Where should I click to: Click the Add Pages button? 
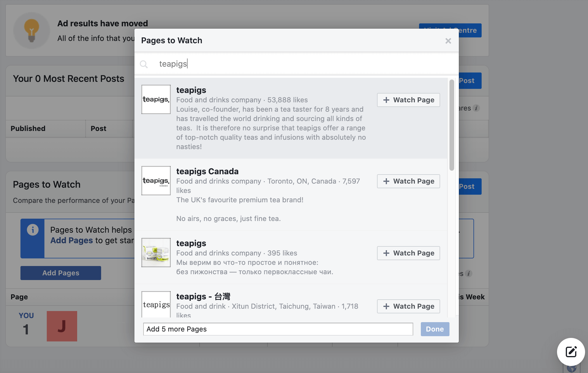61,273
